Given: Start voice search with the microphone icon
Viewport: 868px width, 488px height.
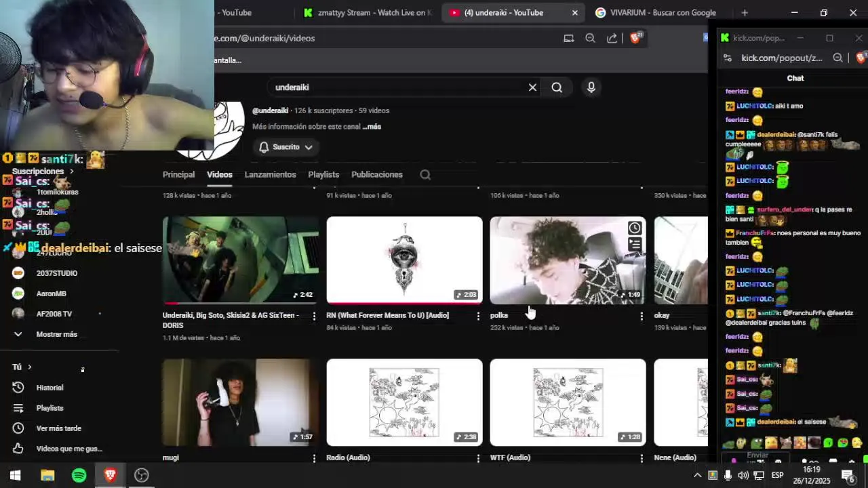Looking at the screenshot, I should coord(591,87).
